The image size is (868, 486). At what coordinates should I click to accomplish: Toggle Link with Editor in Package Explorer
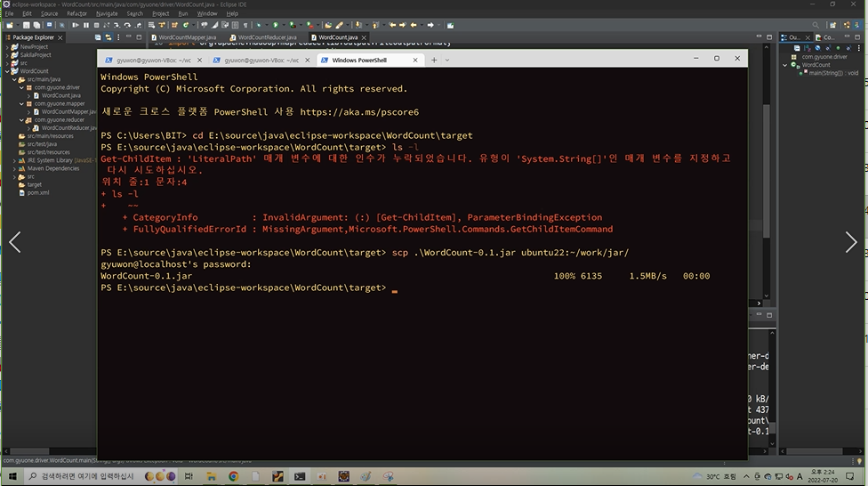tap(108, 37)
